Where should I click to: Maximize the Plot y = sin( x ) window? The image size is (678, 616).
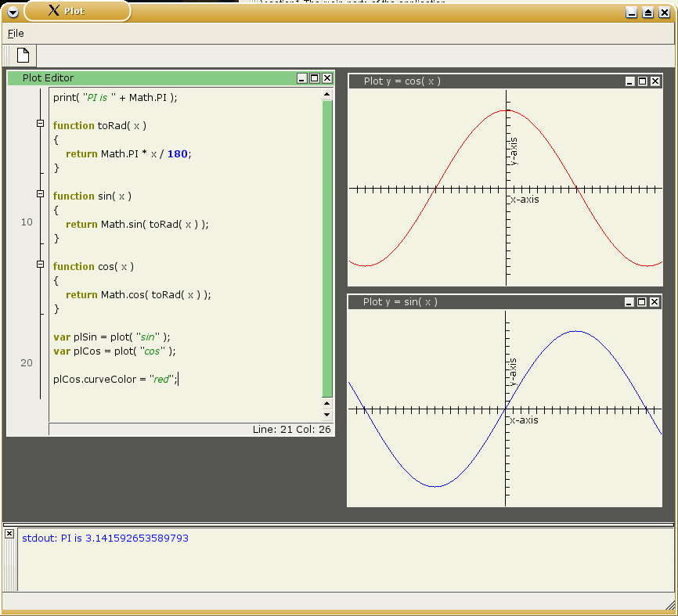pyautogui.click(x=642, y=302)
